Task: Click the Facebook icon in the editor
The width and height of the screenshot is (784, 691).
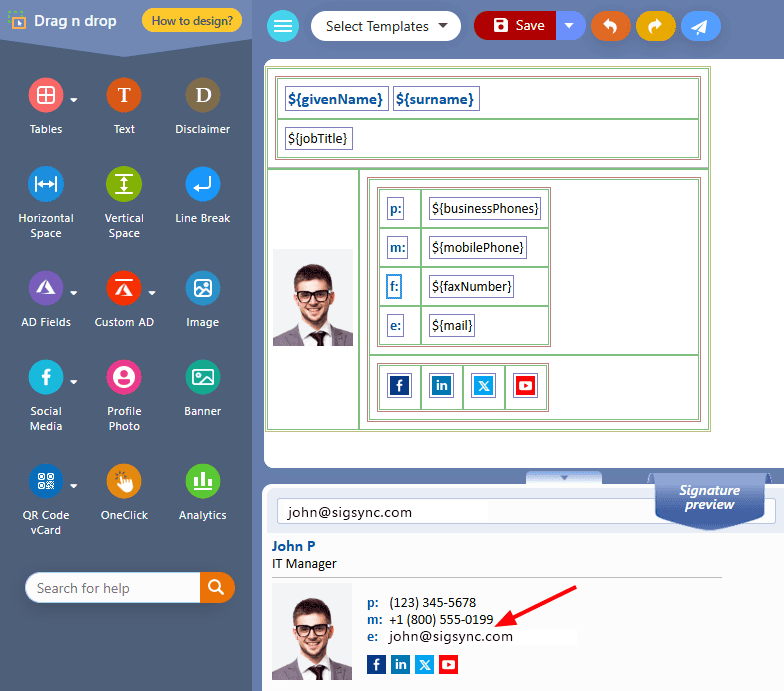Action: click(400, 386)
